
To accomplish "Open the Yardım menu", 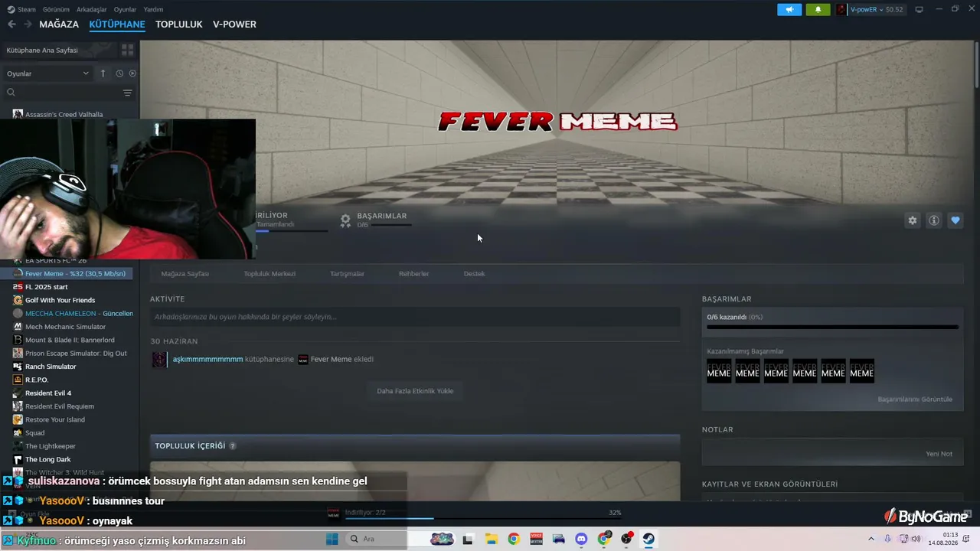I will (153, 9).
